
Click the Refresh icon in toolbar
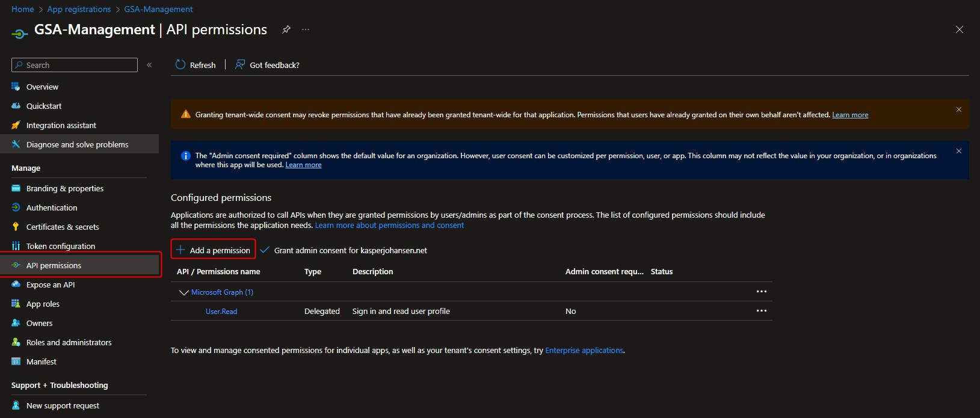180,65
